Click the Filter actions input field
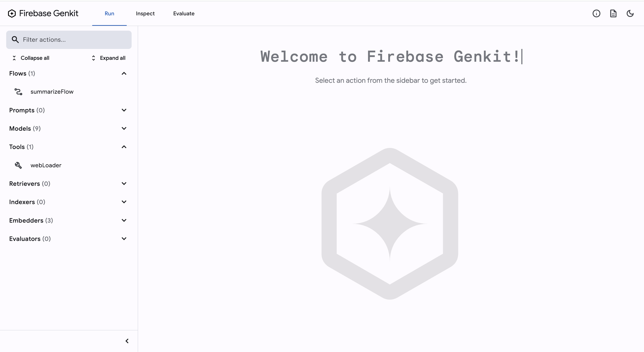 click(69, 40)
